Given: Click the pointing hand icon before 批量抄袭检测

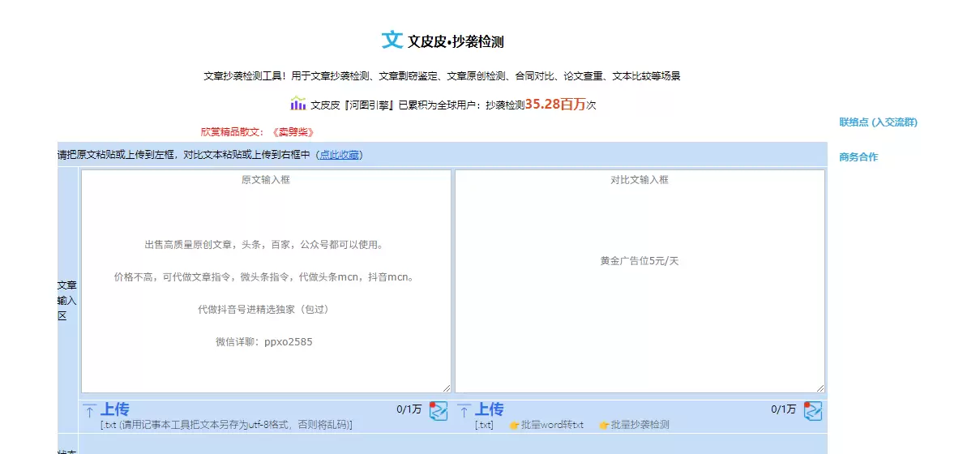Looking at the screenshot, I should (604, 425).
